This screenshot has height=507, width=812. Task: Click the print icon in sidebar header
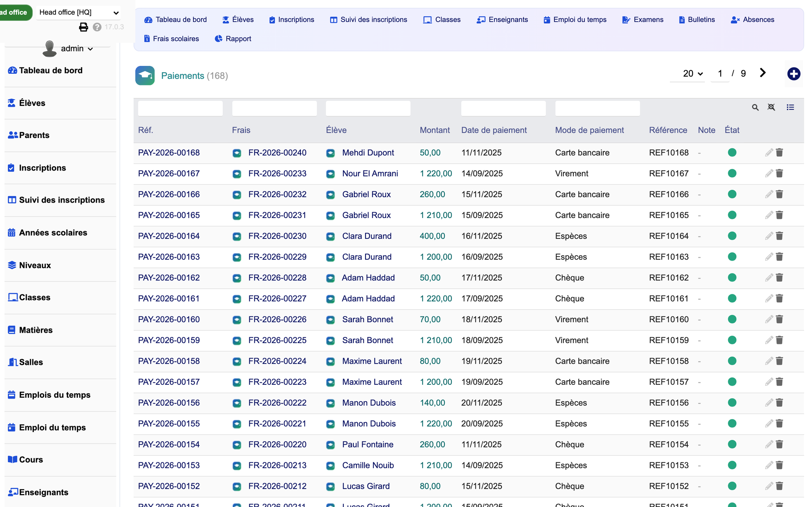click(83, 27)
